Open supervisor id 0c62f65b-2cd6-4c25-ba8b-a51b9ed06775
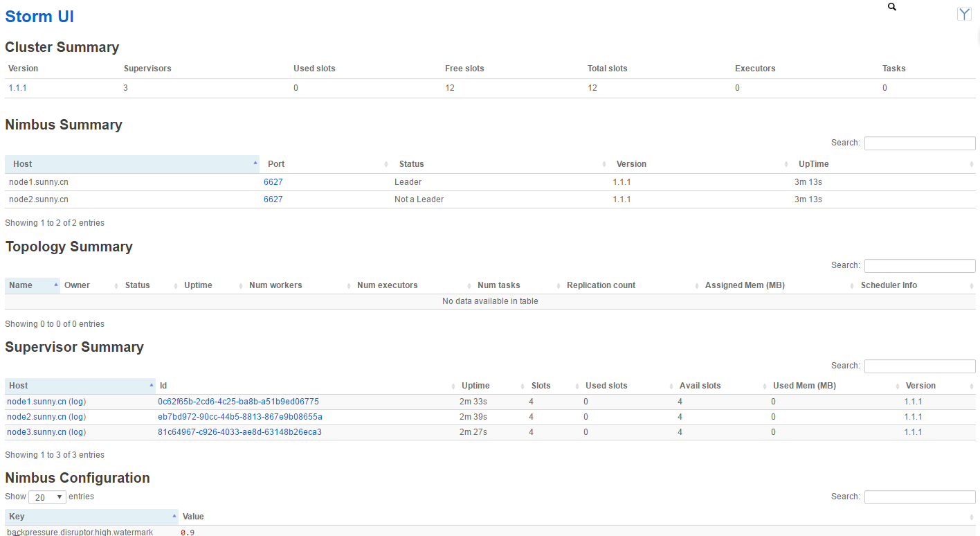980x536 pixels. 238,402
